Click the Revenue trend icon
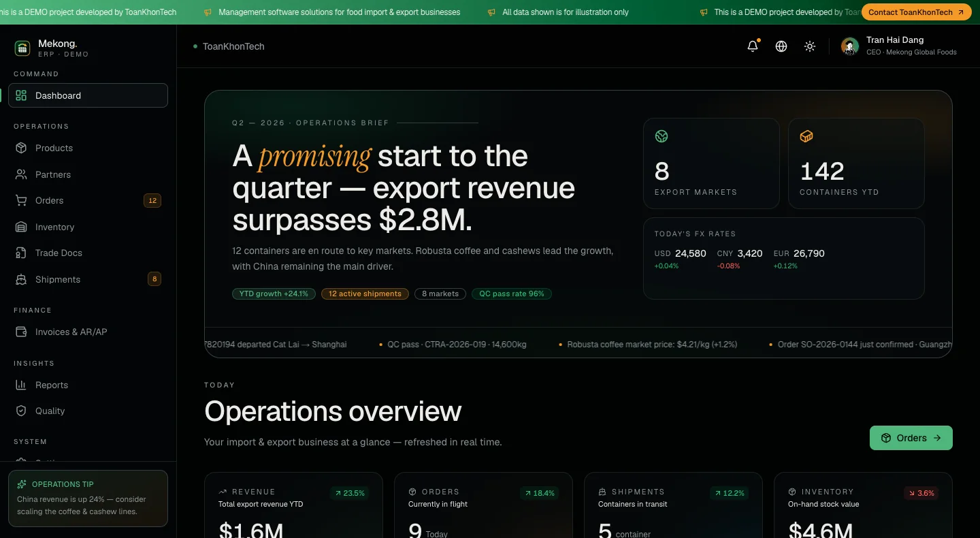This screenshot has height=538, width=980. point(223,492)
